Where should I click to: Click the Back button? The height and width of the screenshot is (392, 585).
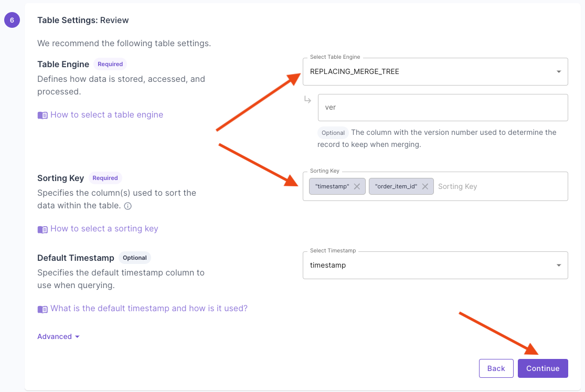[x=496, y=368]
